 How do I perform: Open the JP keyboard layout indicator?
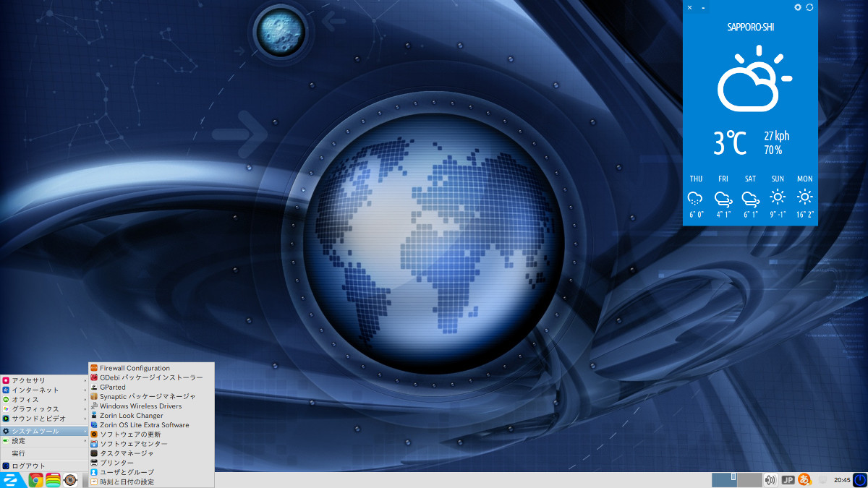[x=788, y=480]
